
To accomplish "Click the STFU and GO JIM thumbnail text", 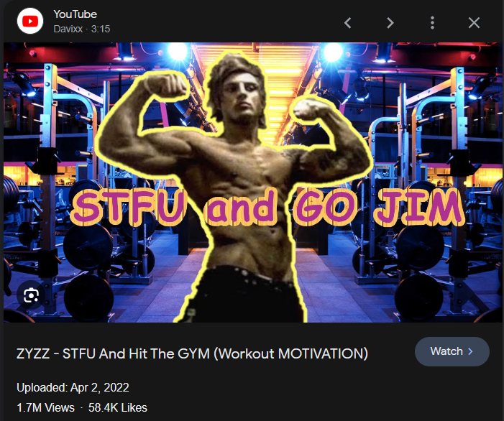I will [267, 207].
